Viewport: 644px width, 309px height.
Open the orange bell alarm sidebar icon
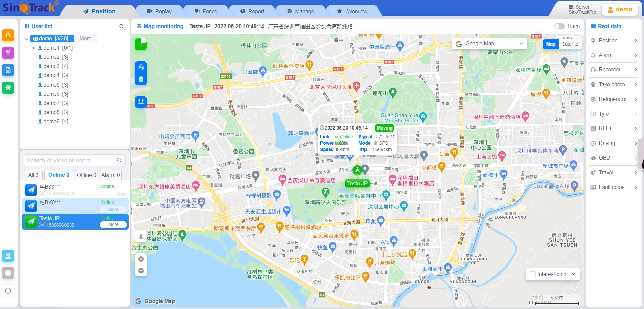pos(8,35)
